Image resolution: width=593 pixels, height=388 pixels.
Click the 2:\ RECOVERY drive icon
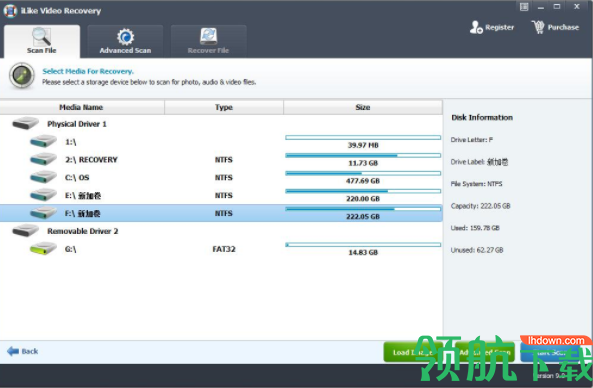pos(43,160)
